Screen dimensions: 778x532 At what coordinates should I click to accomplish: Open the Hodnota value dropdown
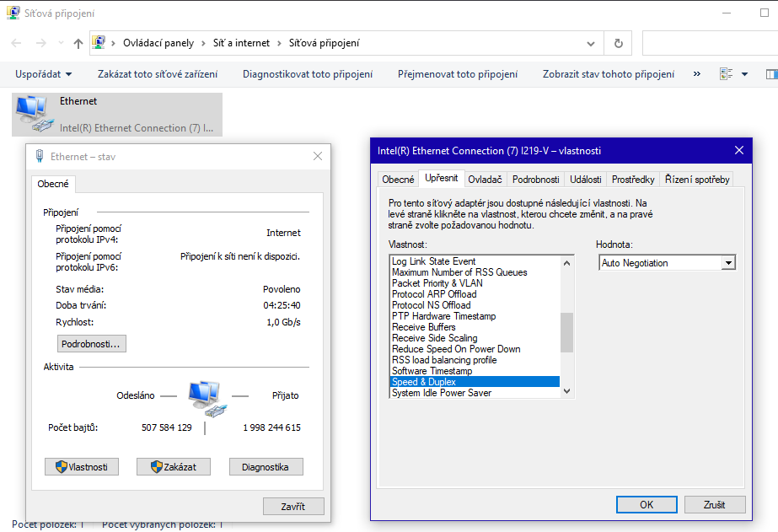pos(728,263)
